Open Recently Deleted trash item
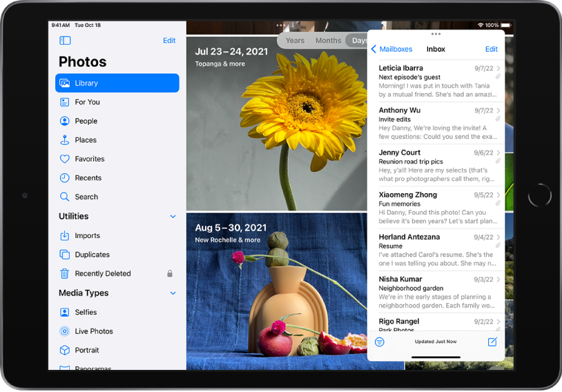562x392 pixels. pyautogui.click(x=102, y=273)
